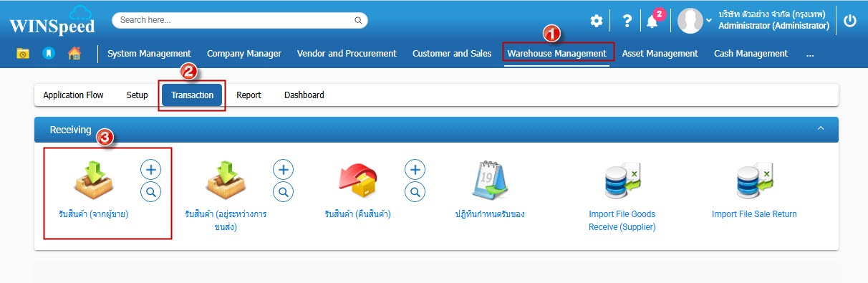Click the user avatar picture
868x283 pixels.
click(x=690, y=21)
